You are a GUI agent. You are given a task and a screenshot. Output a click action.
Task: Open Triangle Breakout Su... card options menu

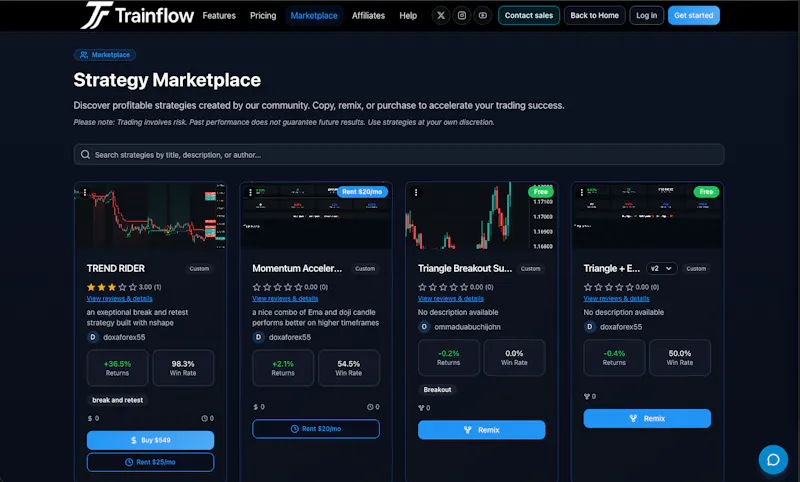(416, 192)
